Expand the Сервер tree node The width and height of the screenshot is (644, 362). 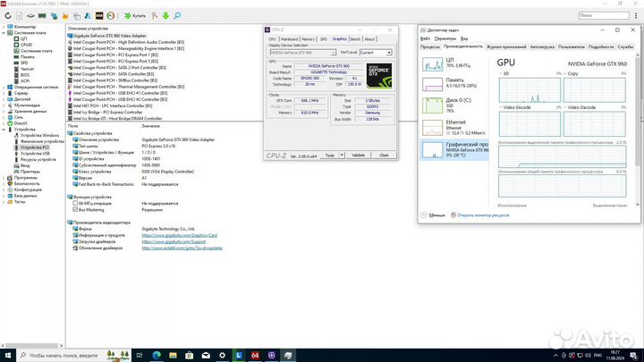tap(4, 93)
